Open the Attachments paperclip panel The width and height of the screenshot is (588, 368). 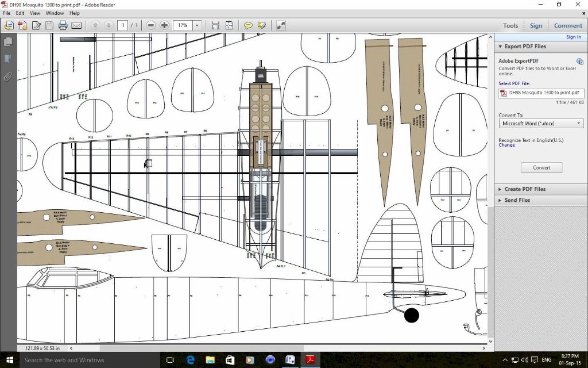click(x=8, y=76)
